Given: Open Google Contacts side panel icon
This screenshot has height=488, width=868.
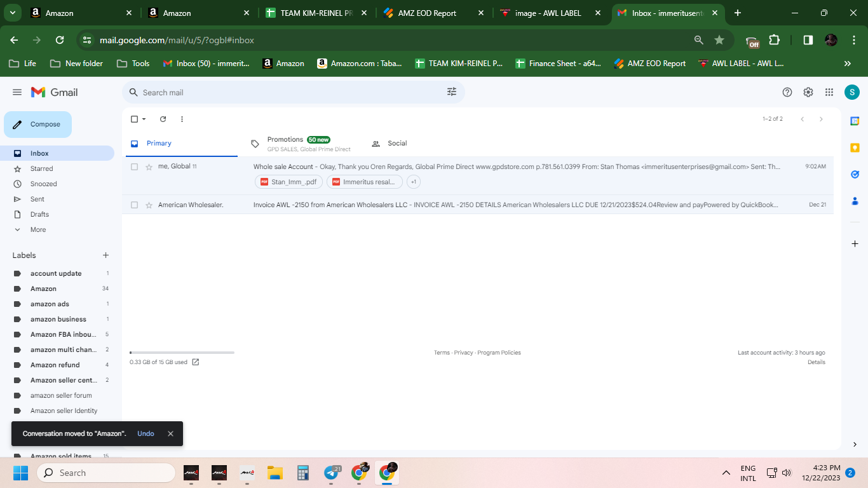Looking at the screenshot, I should coord(855,201).
